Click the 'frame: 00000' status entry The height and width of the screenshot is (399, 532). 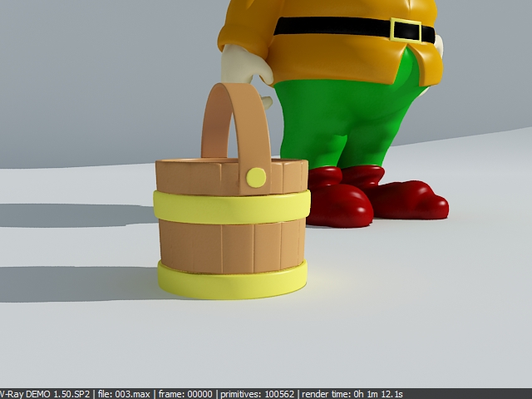(185, 394)
